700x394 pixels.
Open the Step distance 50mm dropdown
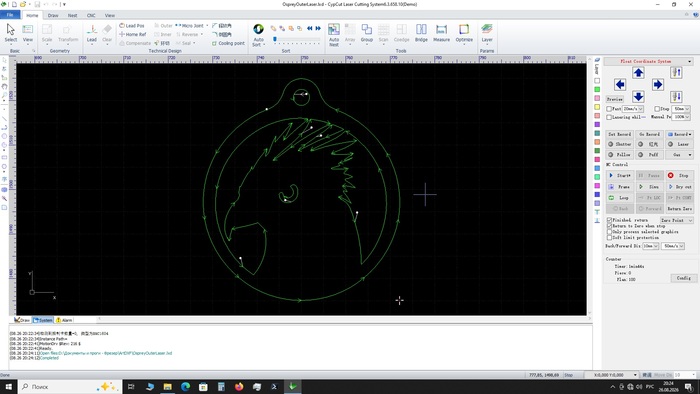681,109
